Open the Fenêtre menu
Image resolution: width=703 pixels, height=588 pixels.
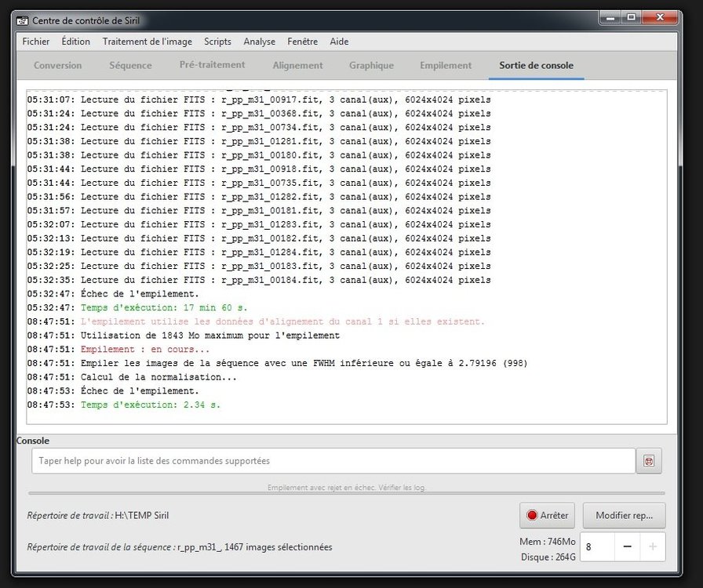[302, 42]
